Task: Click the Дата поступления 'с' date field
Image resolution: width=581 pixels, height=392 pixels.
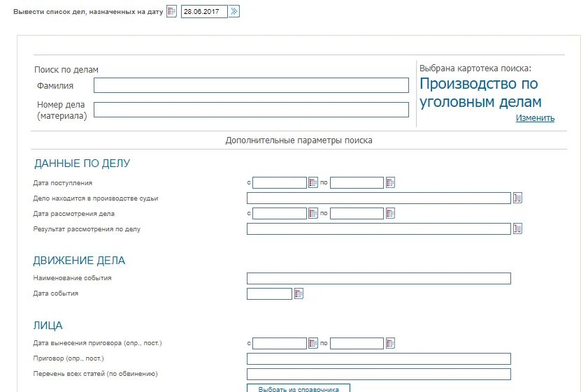Action: click(280, 182)
